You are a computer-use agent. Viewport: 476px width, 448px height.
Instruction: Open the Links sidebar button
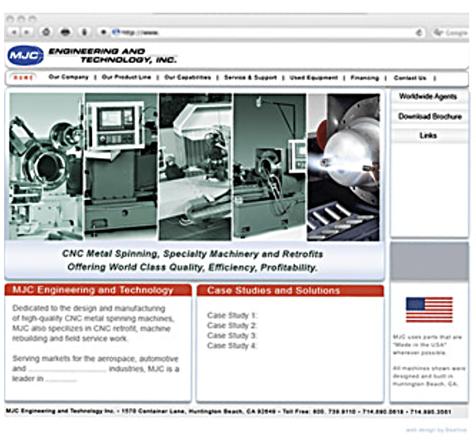pos(428,135)
